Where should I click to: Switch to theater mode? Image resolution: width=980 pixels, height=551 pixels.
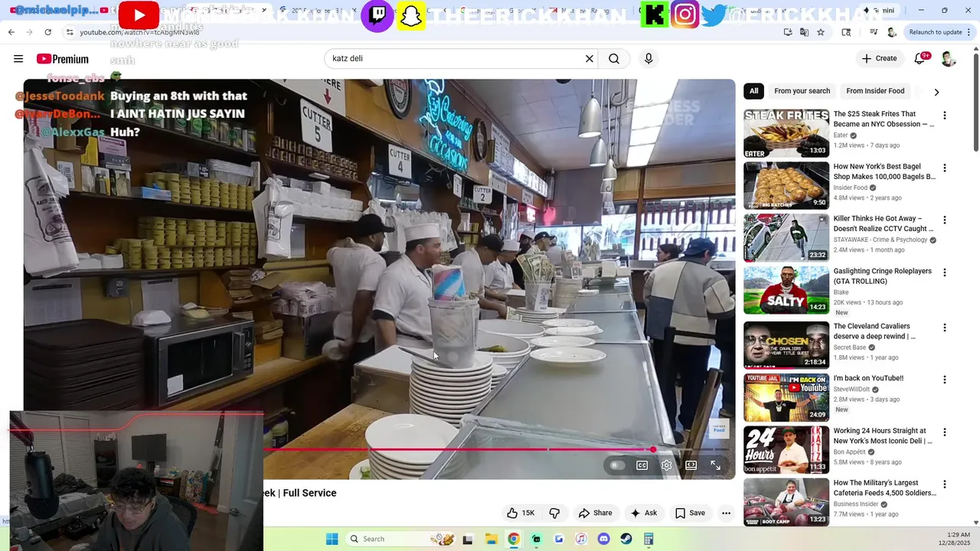pyautogui.click(x=691, y=465)
